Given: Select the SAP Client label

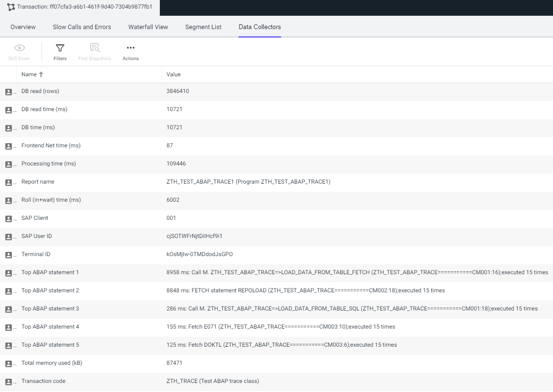Looking at the screenshot, I should point(34,218).
